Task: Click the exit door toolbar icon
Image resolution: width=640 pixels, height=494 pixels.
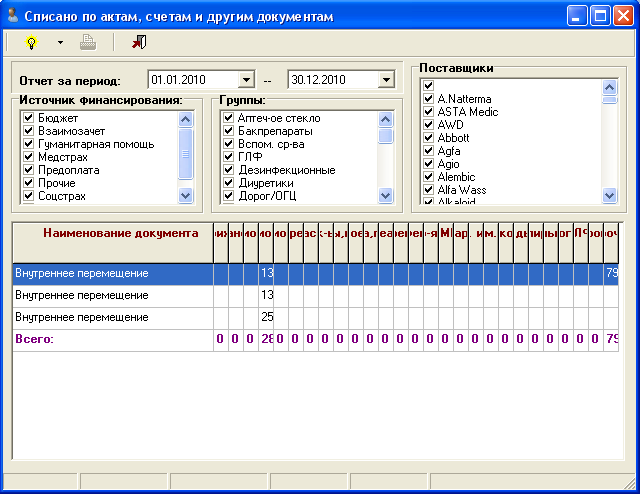Action: coord(138,42)
